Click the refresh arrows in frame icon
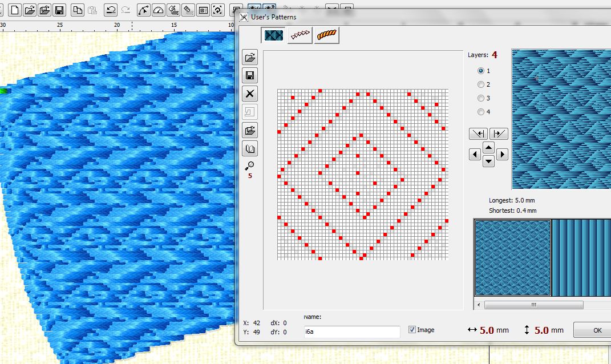This screenshot has width=611, height=364. [x=218, y=10]
